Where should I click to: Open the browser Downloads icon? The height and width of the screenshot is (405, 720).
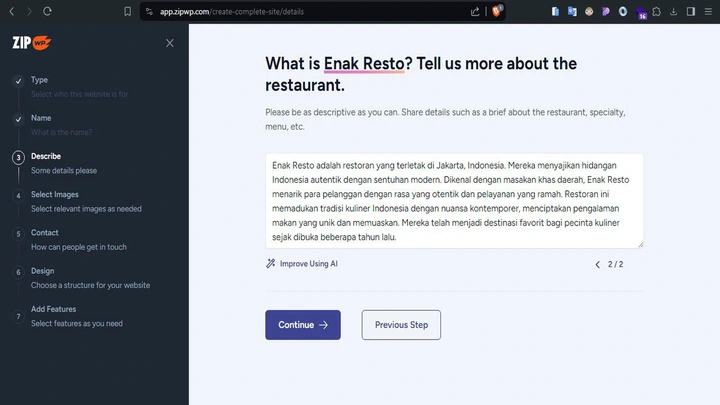(674, 11)
